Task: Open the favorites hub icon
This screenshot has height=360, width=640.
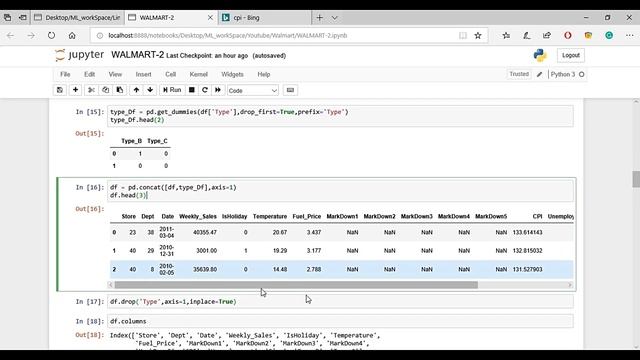Action: 506,36
